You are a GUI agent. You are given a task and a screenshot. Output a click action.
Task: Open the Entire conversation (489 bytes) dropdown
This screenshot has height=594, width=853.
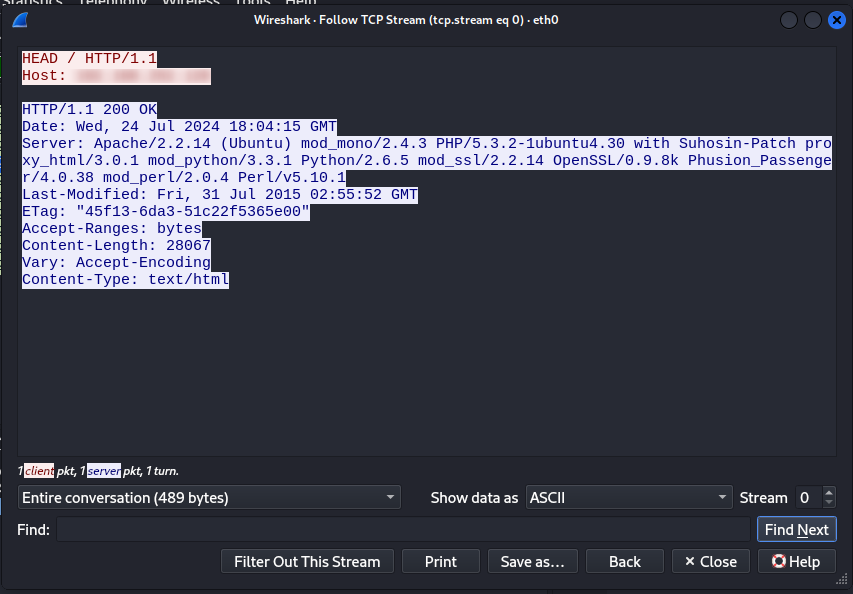point(209,497)
